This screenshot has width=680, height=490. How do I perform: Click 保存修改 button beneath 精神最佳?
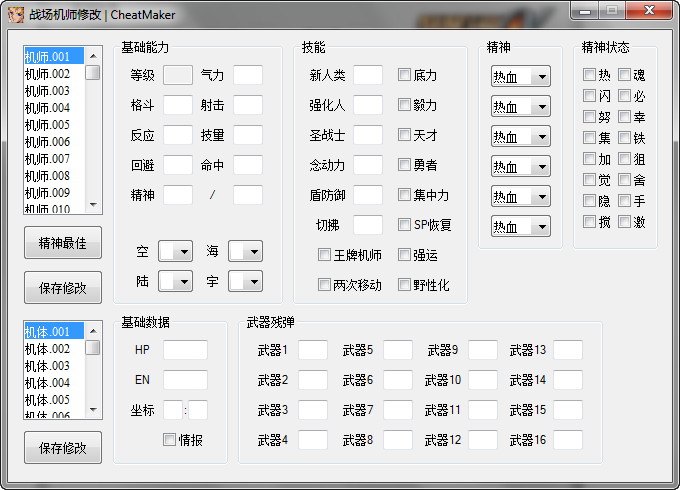pos(63,288)
